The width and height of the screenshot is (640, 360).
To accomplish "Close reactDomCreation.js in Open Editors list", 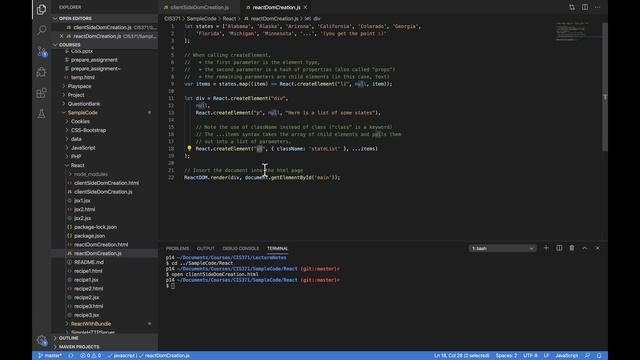I will [x=62, y=36].
